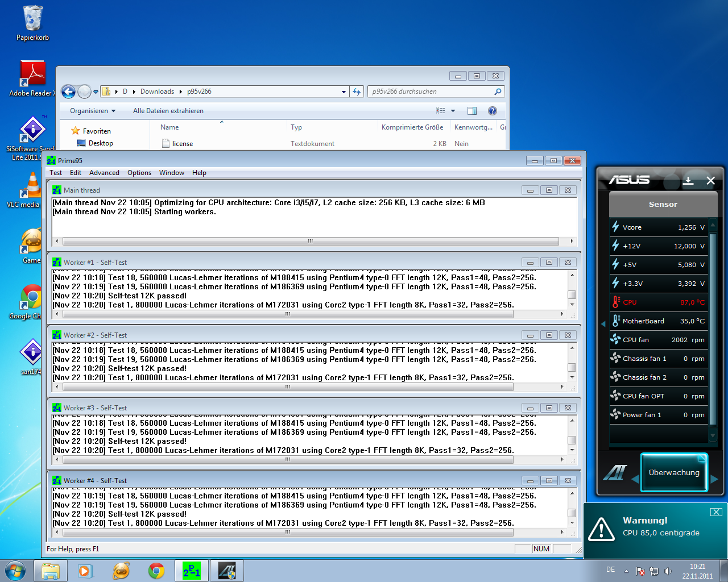Open SiSoftware Sandra Lite desktop shortcut
The height and width of the screenshot is (582, 728).
point(31,138)
